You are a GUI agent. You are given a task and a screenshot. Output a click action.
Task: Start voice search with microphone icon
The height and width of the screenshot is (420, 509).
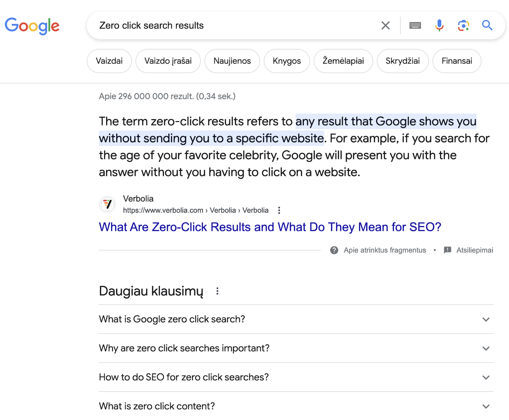point(439,25)
